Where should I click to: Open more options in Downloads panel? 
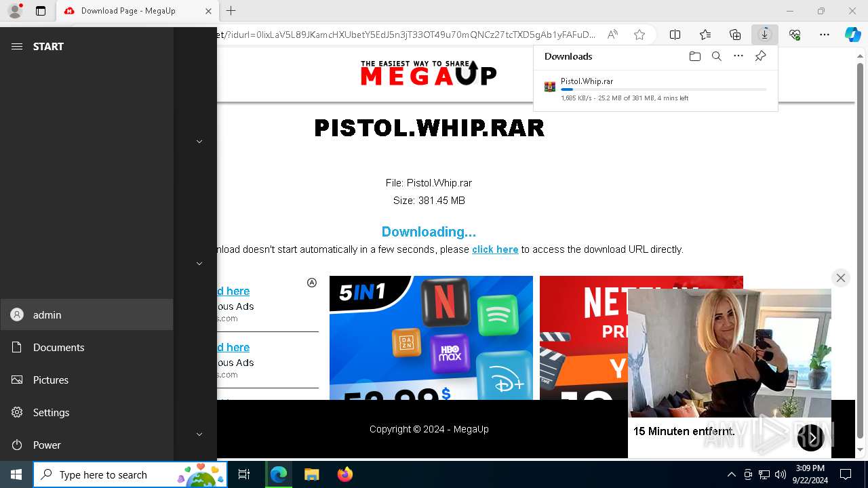738,56
